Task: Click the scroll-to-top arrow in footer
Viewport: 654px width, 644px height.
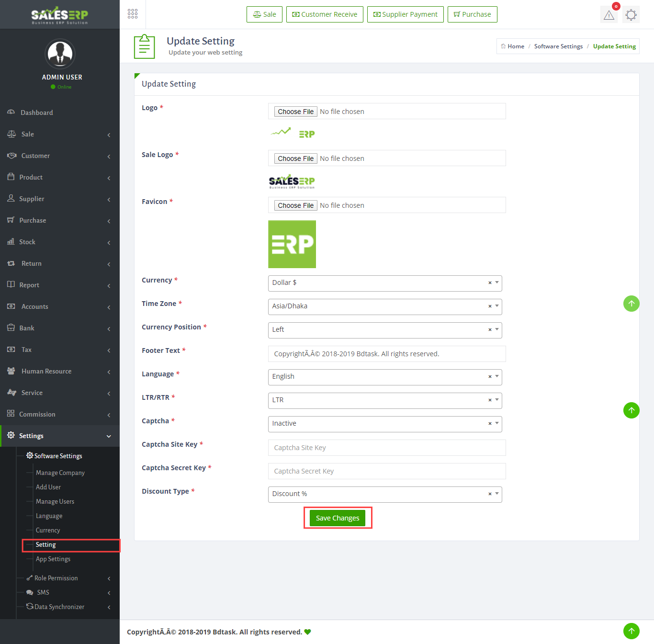Action: (x=631, y=631)
